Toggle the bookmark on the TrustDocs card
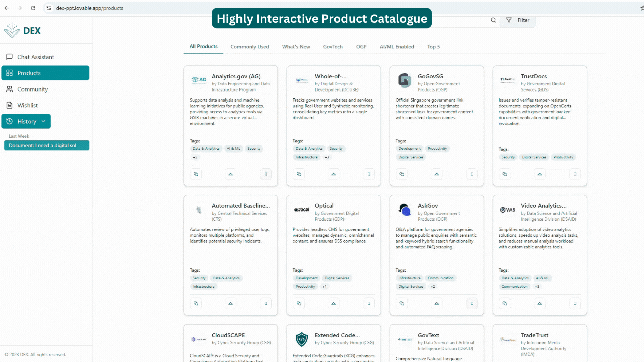 click(575, 174)
